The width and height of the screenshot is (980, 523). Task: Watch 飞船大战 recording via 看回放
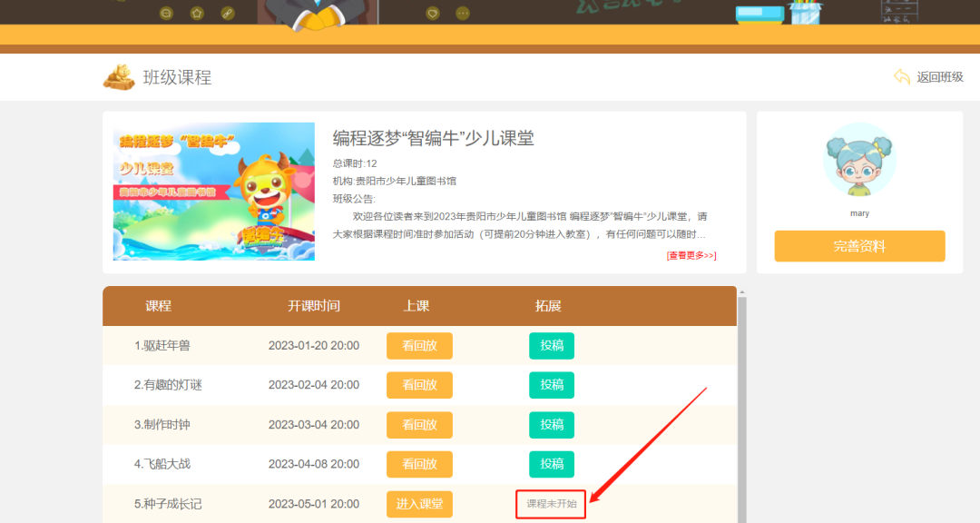[419, 464]
